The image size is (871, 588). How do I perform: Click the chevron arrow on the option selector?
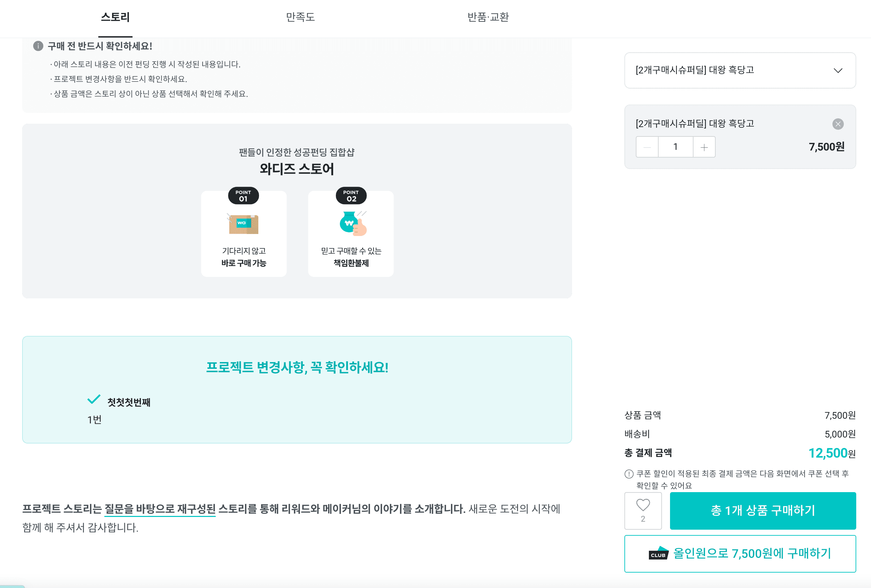pyautogui.click(x=838, y=70)
